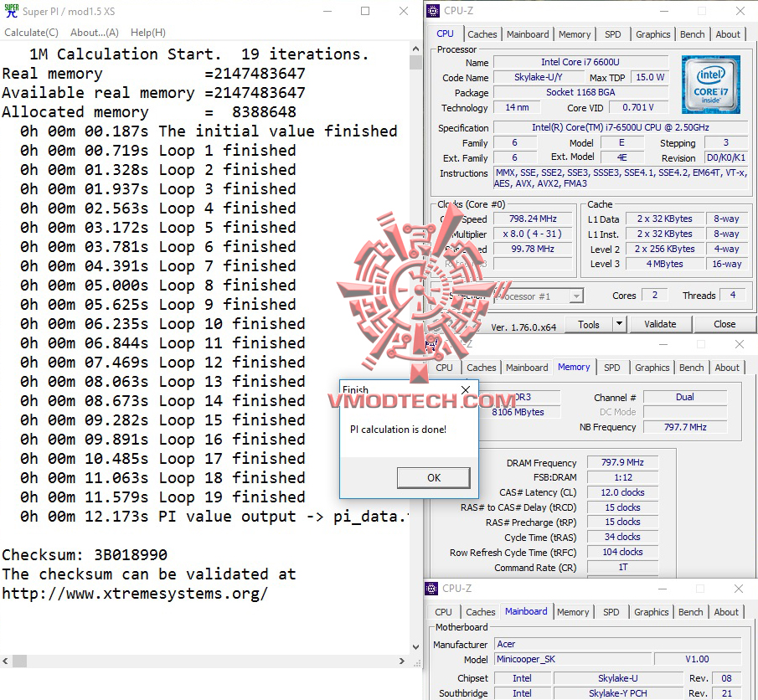Open the Help(H) menu in Super PI
This screenshot has height=700, width=758.
[148, 33]
